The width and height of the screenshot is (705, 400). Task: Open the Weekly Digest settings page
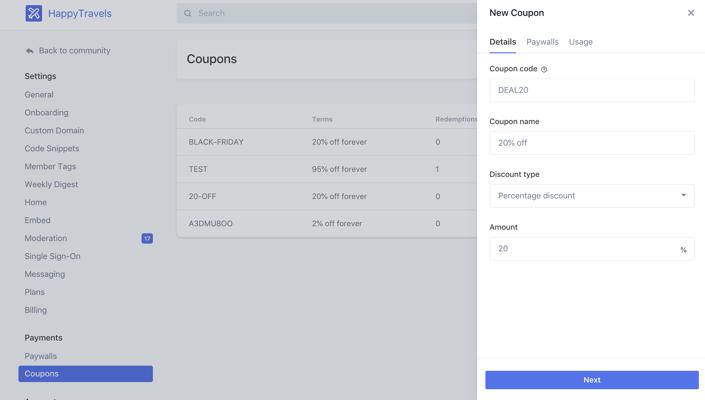coord(51,185)
